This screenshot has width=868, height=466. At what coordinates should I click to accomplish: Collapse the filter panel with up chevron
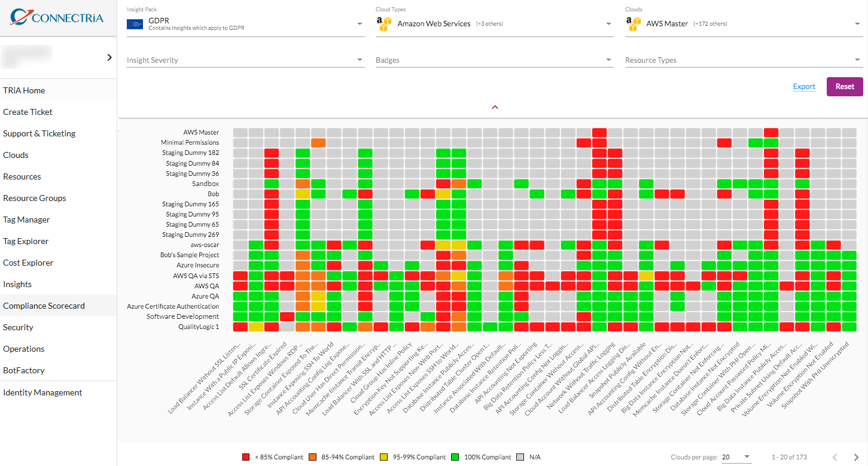[495, 107]
